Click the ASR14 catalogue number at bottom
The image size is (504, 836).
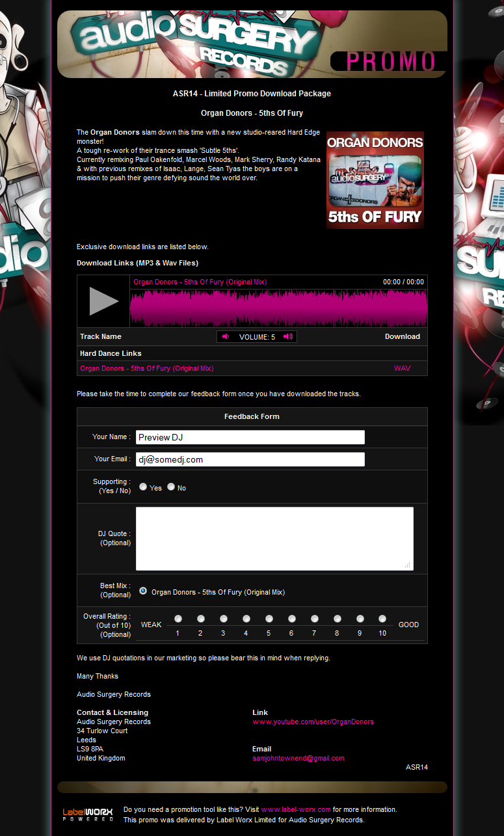417,767
